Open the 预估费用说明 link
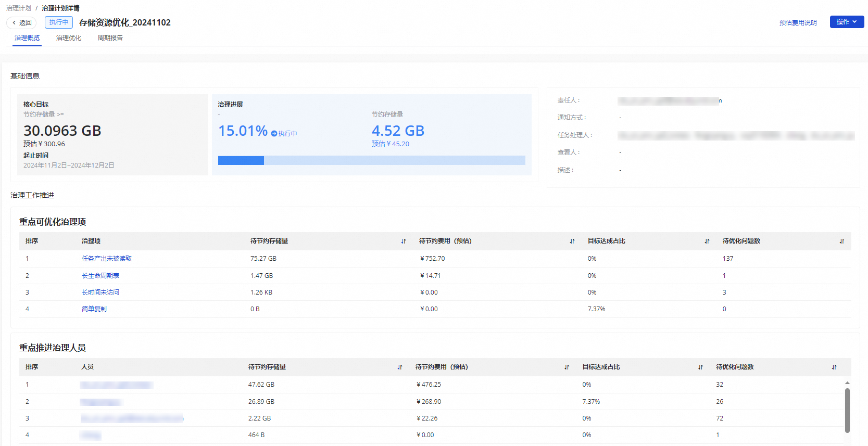 [x=798, y=23]
